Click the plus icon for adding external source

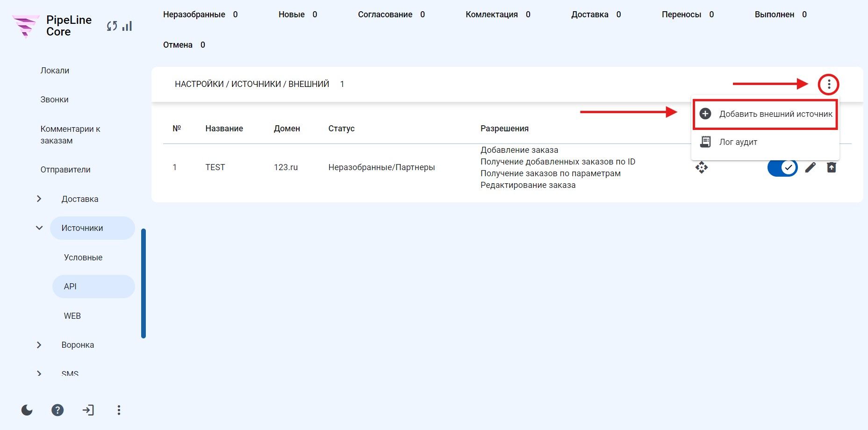coord(705,114)
